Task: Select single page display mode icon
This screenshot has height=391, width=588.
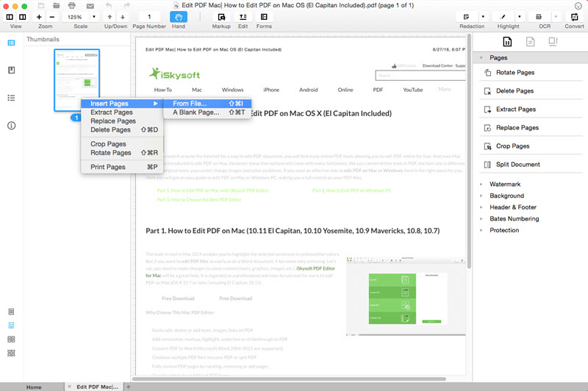Action: tap(11, 312)
